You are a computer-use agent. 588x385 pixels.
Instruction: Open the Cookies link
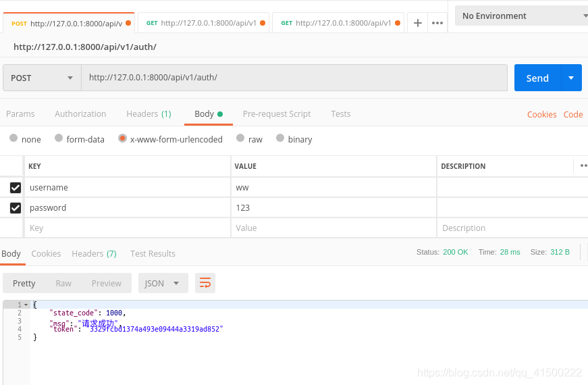point(541,114)
